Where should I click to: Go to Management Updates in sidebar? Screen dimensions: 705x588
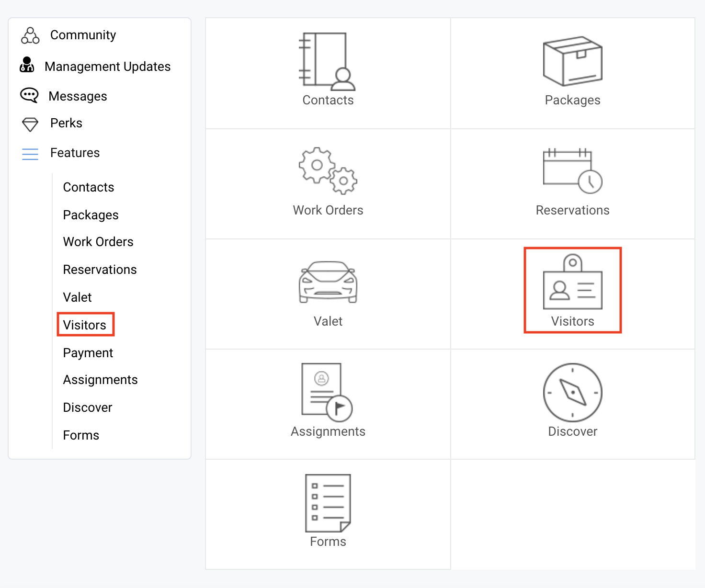coord(107,67)
